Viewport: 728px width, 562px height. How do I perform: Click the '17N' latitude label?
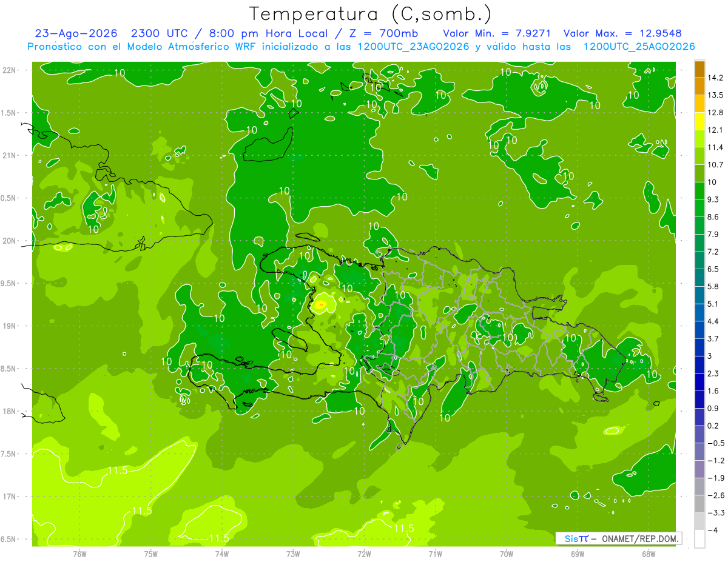pos(9,497)
